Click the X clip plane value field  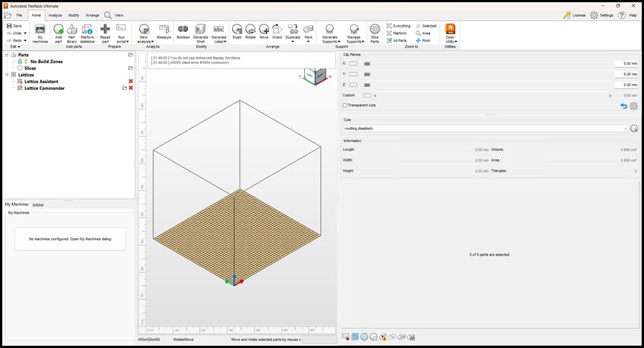626,64
